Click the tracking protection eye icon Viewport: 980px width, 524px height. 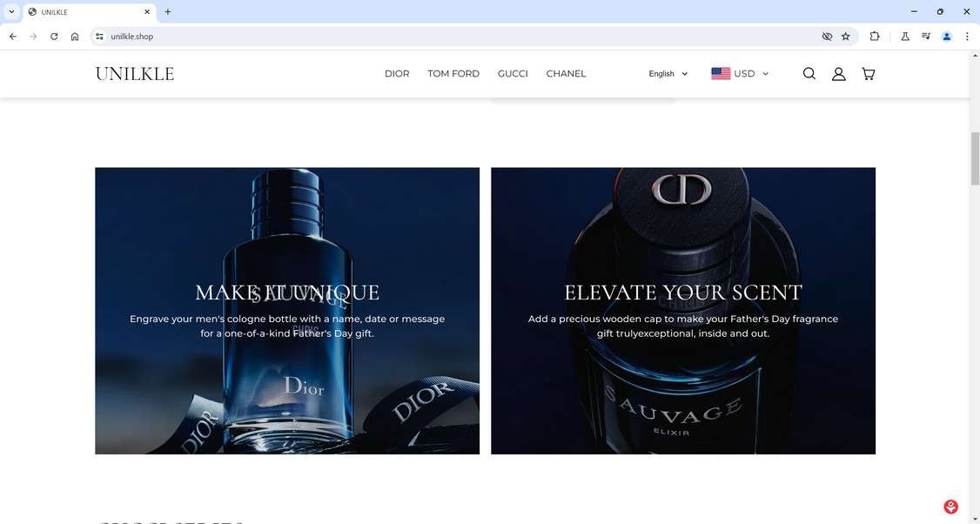(827, 37)
